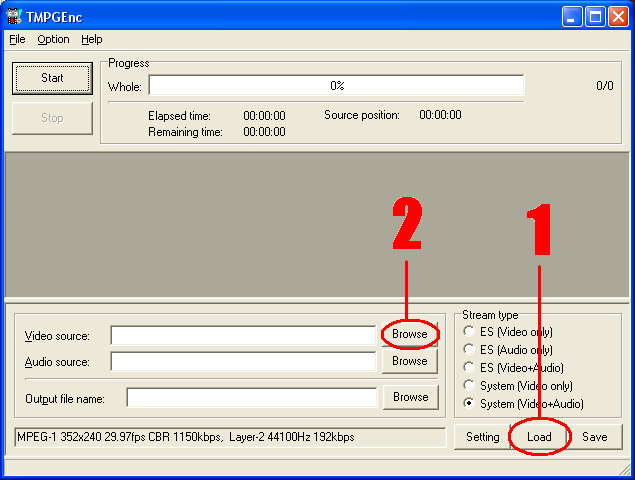Click the Elapsed time value 00:00:00
Screen dimensions: 635x480
264,116
